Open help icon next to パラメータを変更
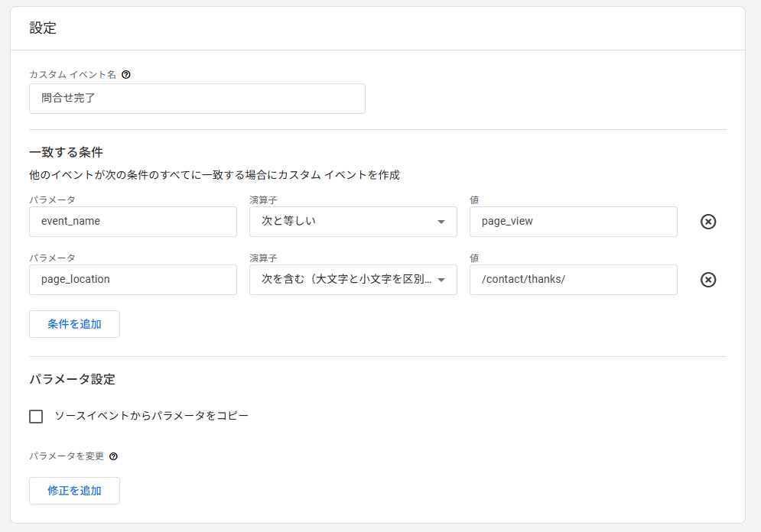This screenshot has height=532, width=761. coord(114,456)
